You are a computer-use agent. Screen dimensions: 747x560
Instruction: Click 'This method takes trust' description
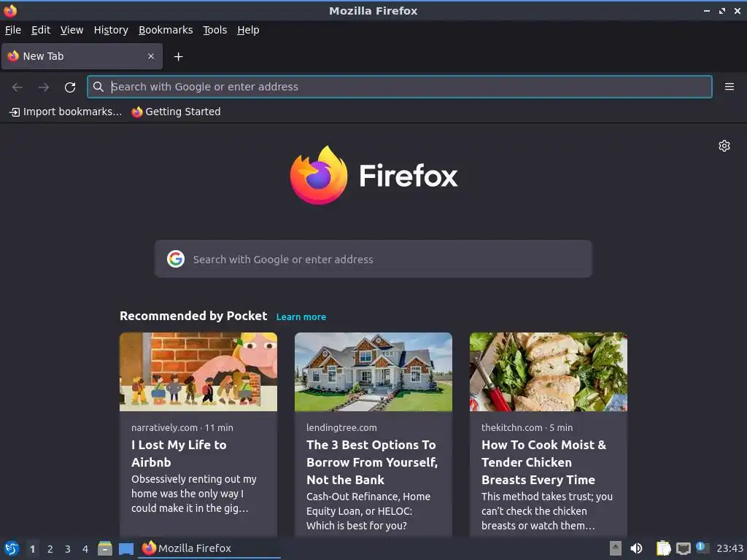tap(547, 511)
